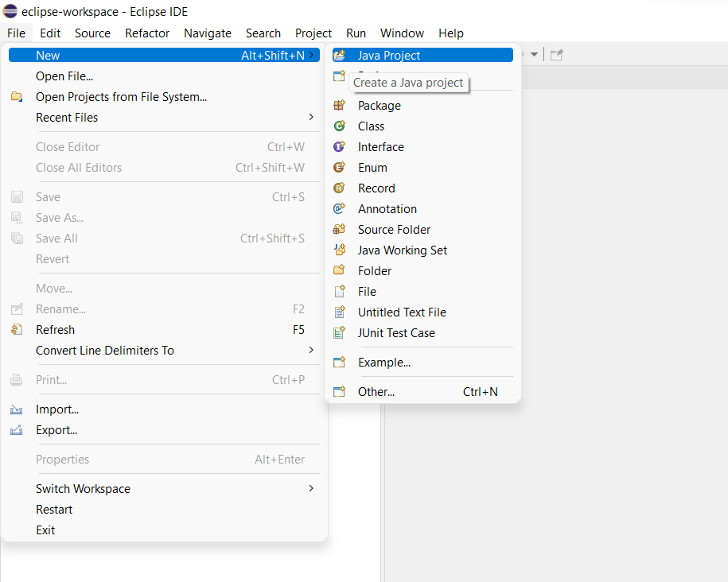Select Java Project in New submenu

(423, 55)
